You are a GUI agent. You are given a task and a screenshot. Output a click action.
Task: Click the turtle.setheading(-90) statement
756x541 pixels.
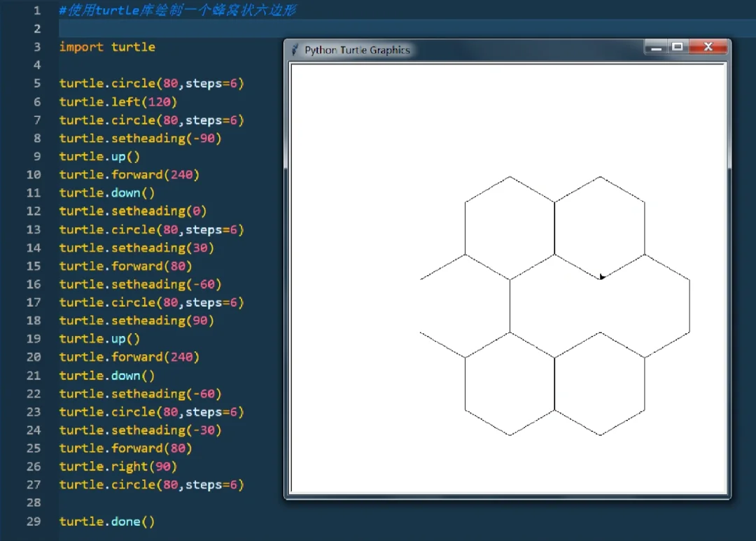coord(140,139)
